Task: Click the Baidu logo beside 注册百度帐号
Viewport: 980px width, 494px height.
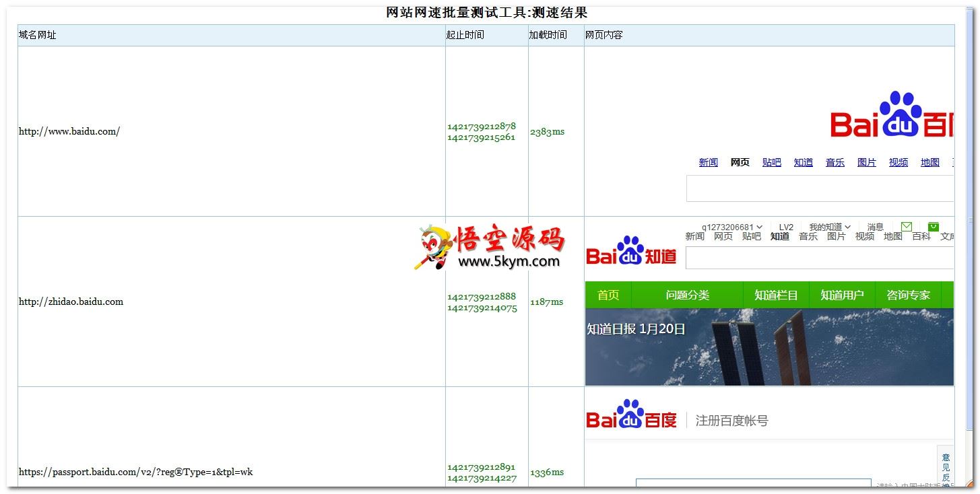Action: coord(631,414)
